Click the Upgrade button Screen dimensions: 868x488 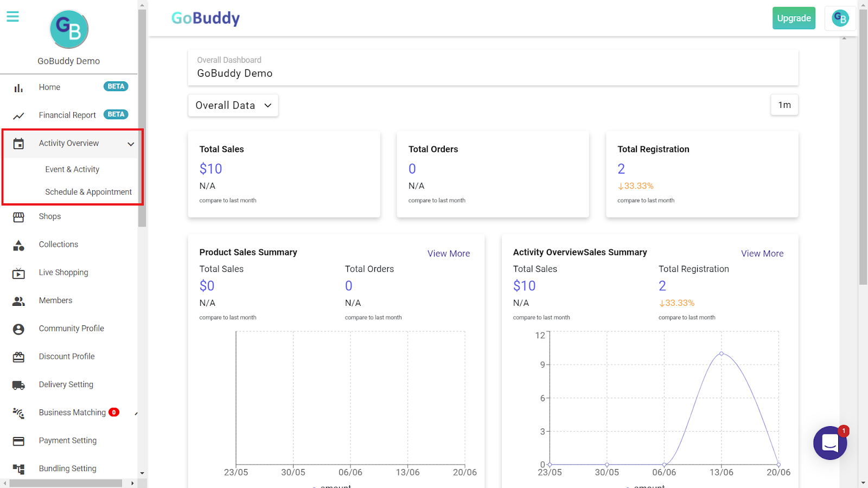click(794, 18)
